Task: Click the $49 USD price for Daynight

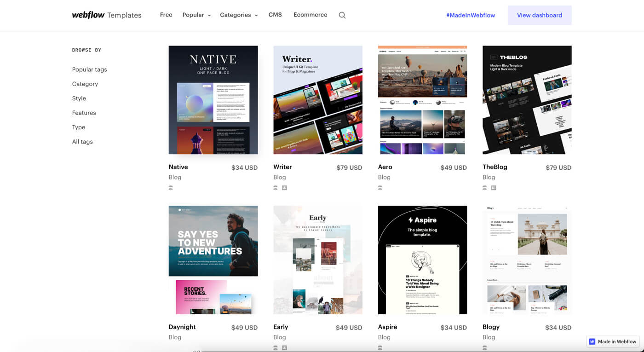Action: tap(244, 328)
